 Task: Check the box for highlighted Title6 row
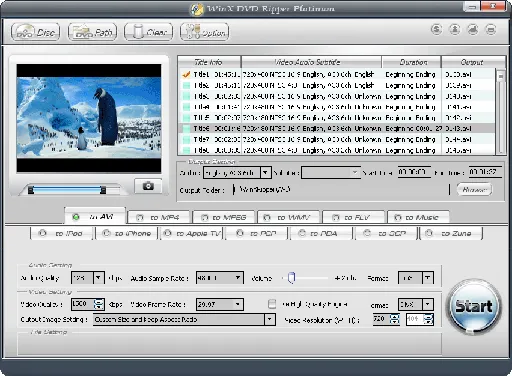[x=186, y=128]
